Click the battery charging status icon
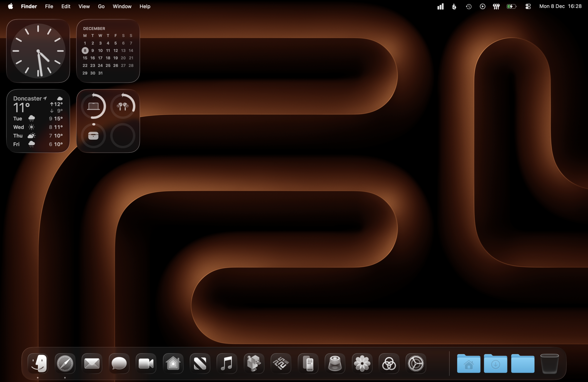The width and height of the screenshot is (588, 382). (x=512, y=6)
